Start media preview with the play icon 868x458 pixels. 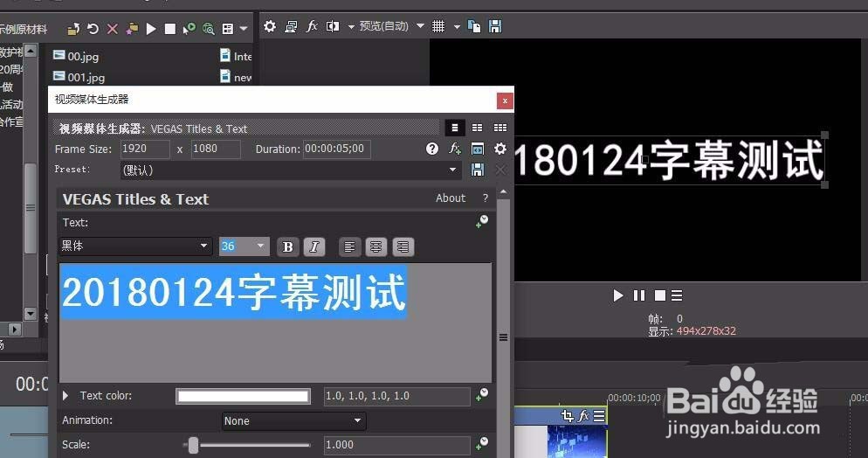pyautogui.click(x=150, y=29)
